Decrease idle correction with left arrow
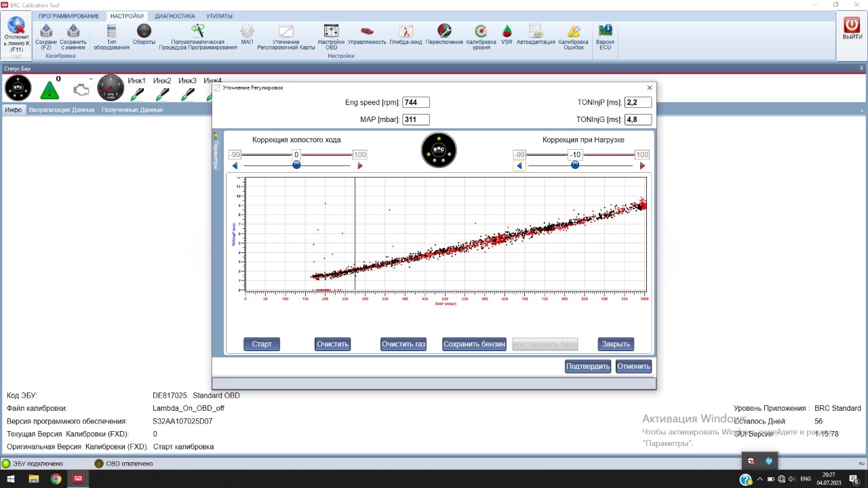 (x=235, y=165)
